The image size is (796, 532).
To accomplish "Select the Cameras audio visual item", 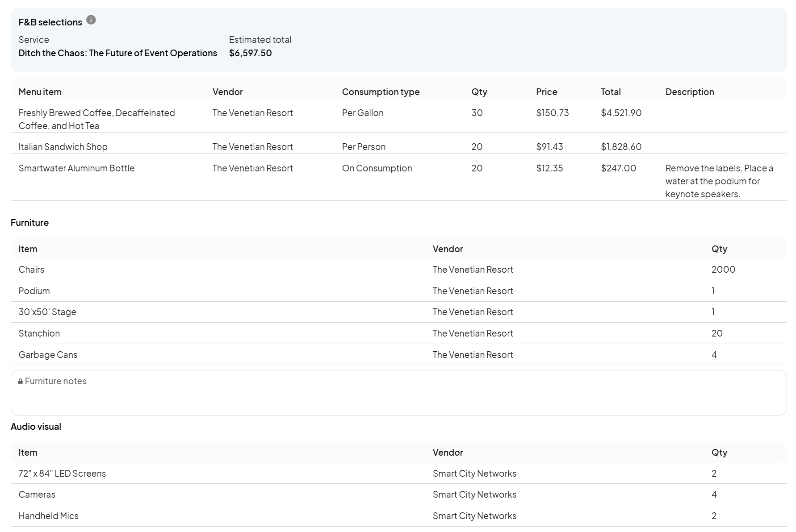I will click(x=37, y=495).
